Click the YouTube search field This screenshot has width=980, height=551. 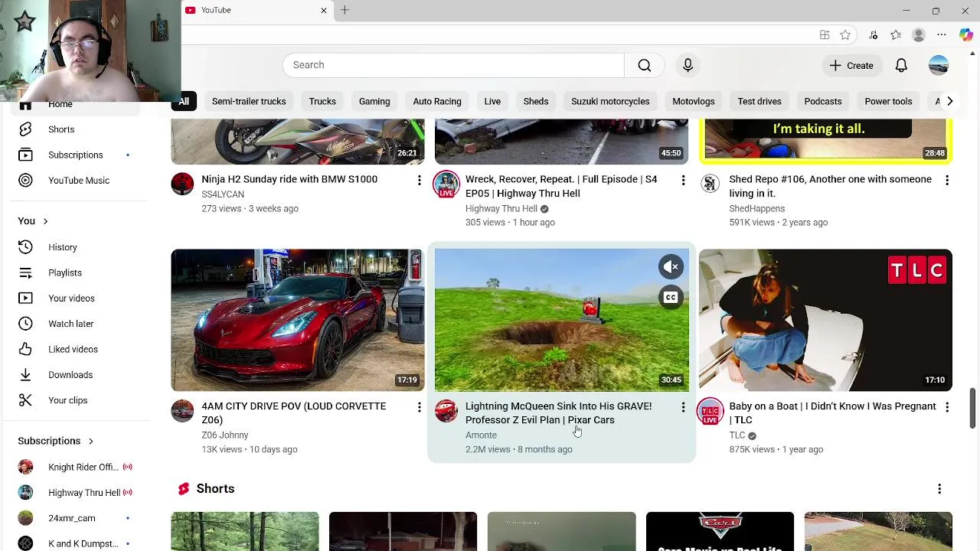pos(453,65)
